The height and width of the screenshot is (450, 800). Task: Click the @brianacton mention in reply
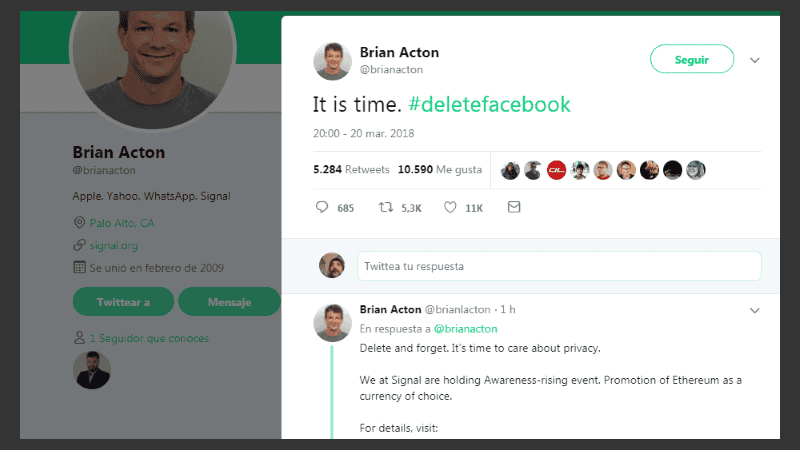click(x=465, y=328)
